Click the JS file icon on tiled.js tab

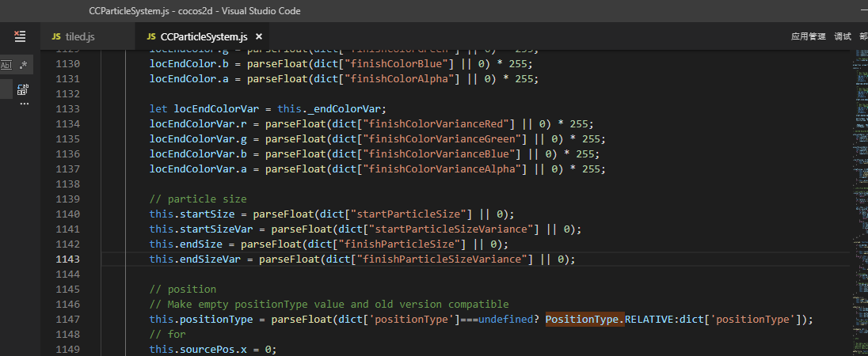(x=56, y=36)
